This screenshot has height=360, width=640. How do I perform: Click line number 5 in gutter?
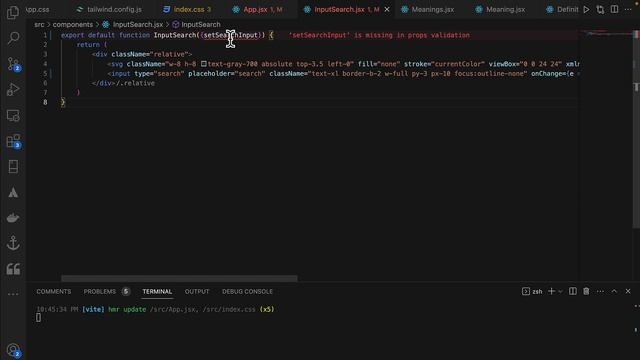pos(45,73)
